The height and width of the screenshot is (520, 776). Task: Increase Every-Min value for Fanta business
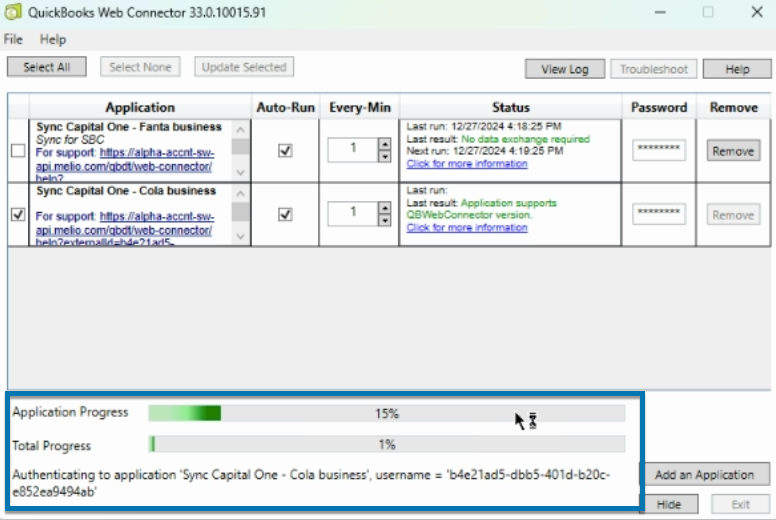coord(384,144)
